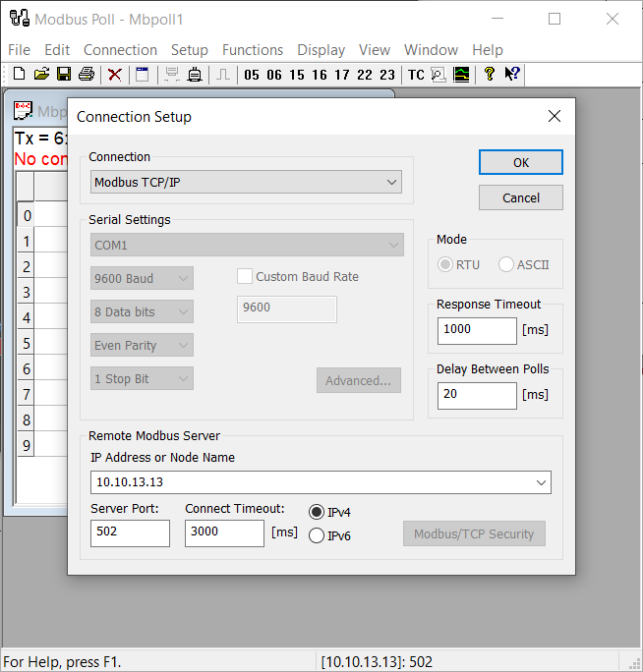Click the Cancel button
Image resolution: width=643 pixels, height=672 pixels.
pos(521,197)
